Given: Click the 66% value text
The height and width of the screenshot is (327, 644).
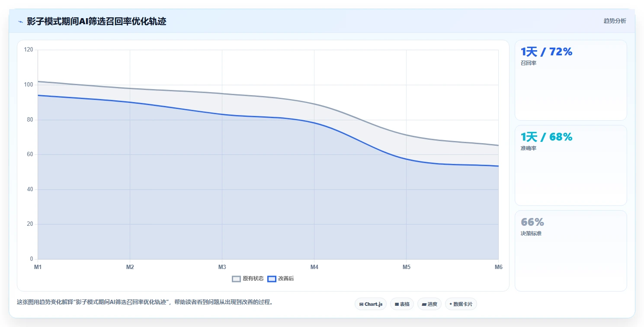Looking at the screenshot, I should coord(532,222).
